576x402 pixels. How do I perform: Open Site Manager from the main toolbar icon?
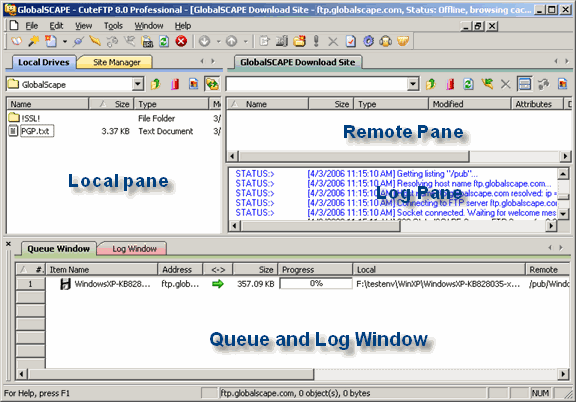tap(16, 41)
